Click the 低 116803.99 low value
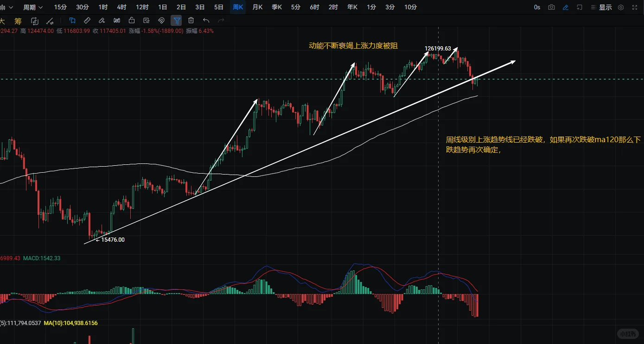Viewport: 644px width, 344px height. [73, 31]
